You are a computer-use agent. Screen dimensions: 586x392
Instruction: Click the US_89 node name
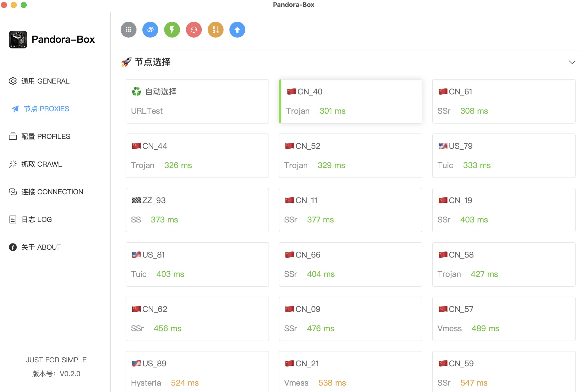click(154, 364)
